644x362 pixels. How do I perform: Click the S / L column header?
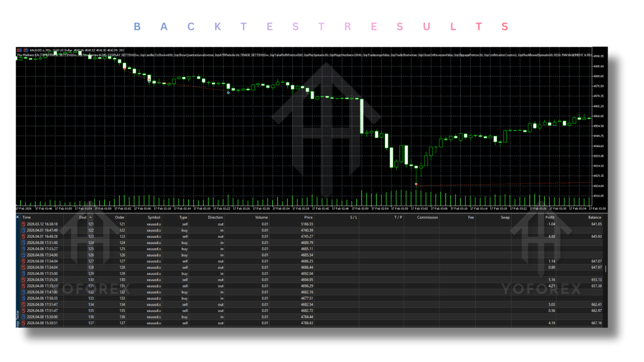pyautogui.click(x=353, y=217)
